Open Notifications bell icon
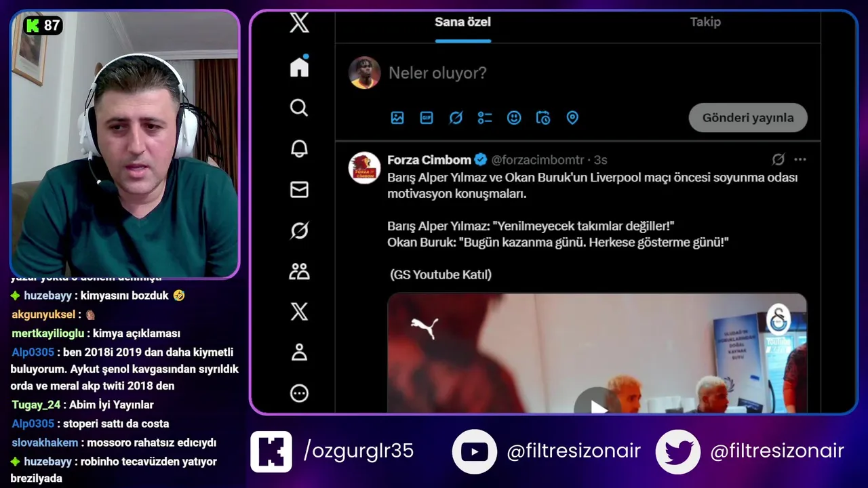The image size is (868, 488). [x=299, y=148]
